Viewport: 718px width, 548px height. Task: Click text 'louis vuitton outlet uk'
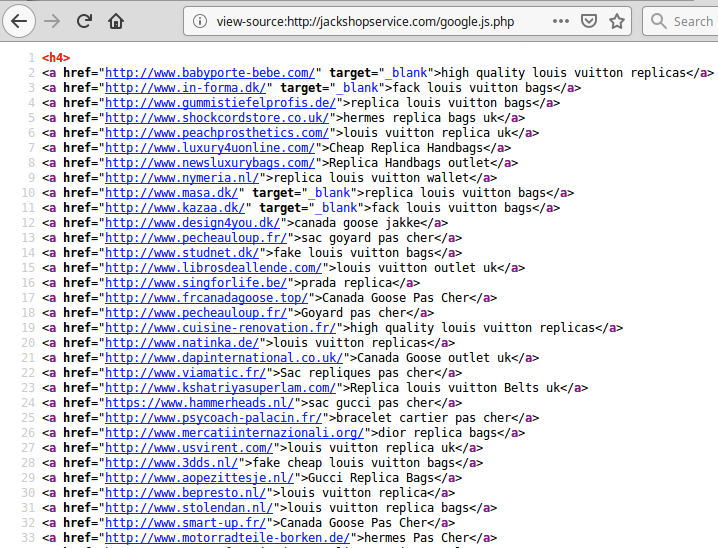tap(417, 268)
